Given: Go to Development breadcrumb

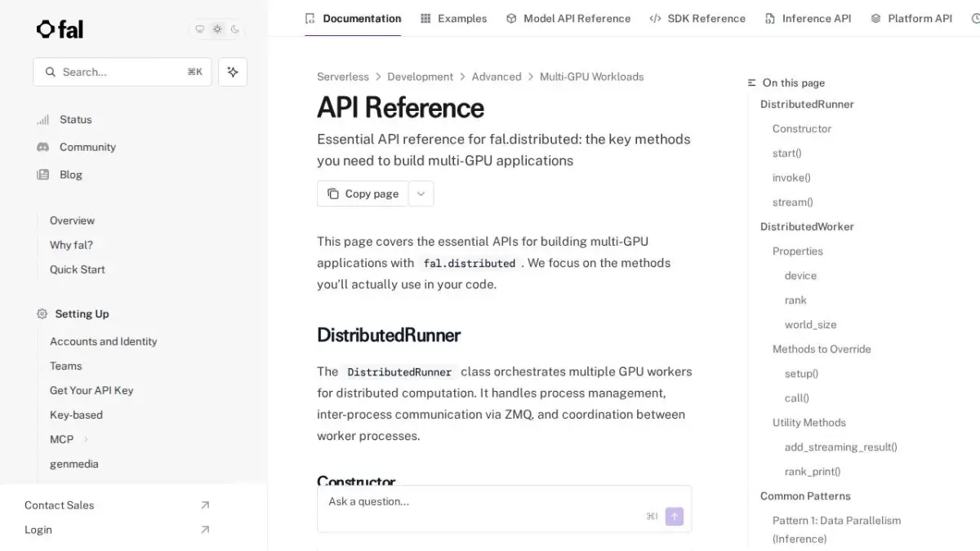Looking at the screenshot, I should pyautogui.click(x=421, y=77).
